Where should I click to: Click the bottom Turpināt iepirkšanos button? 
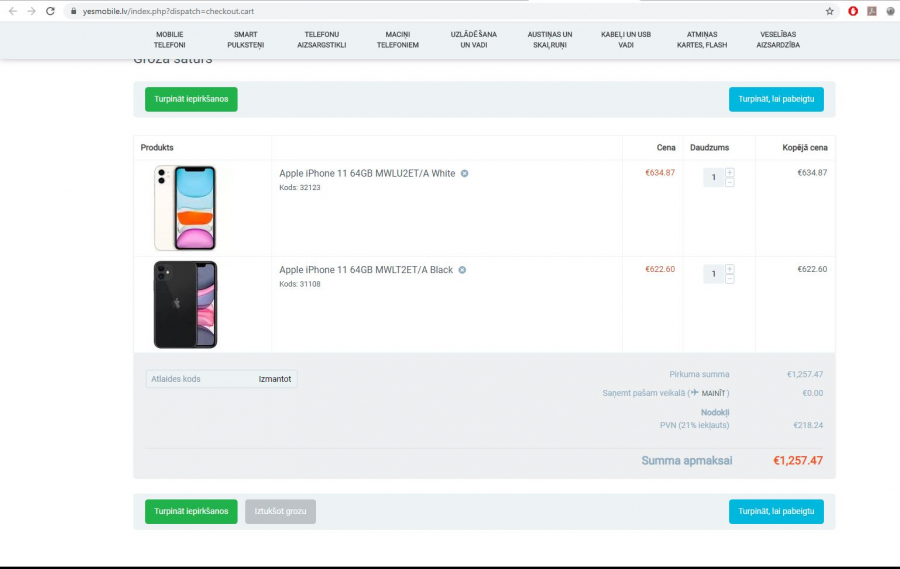click(191, 512)
